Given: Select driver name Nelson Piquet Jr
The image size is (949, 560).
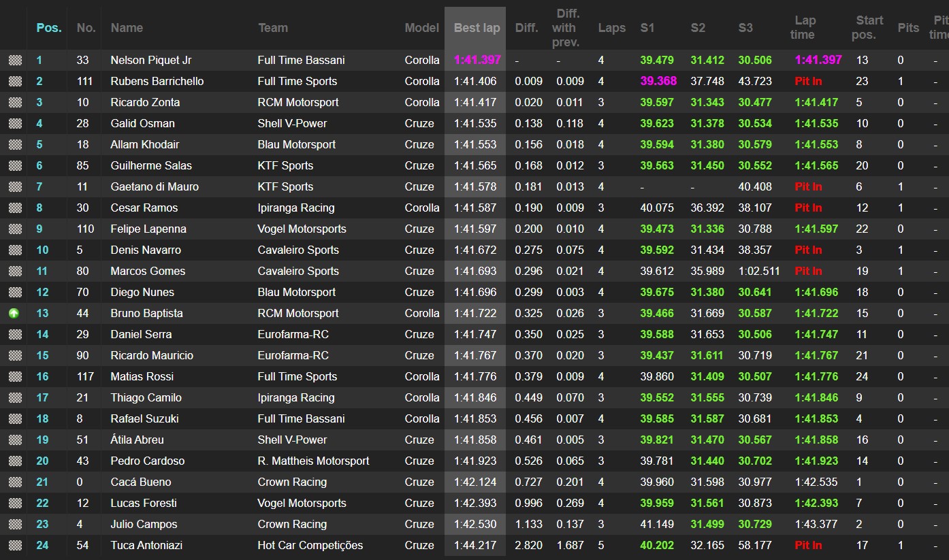Looking at the screenshot, I should tap(151, 61).
